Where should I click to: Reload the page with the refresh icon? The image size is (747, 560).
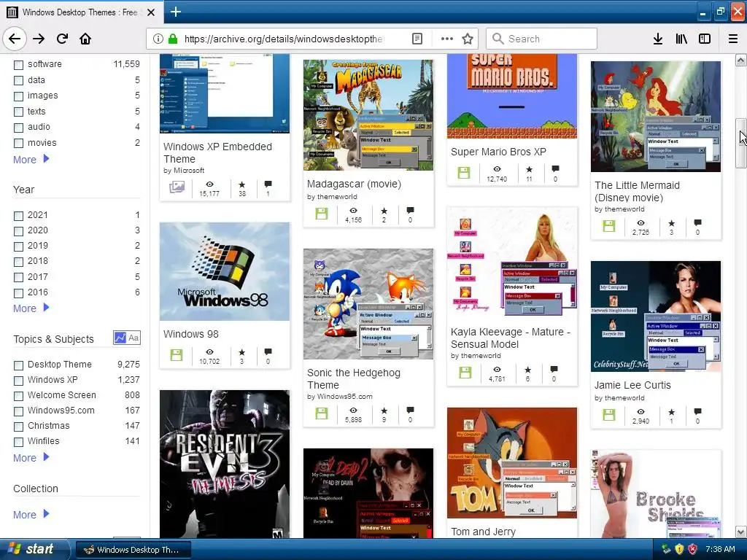62,39
